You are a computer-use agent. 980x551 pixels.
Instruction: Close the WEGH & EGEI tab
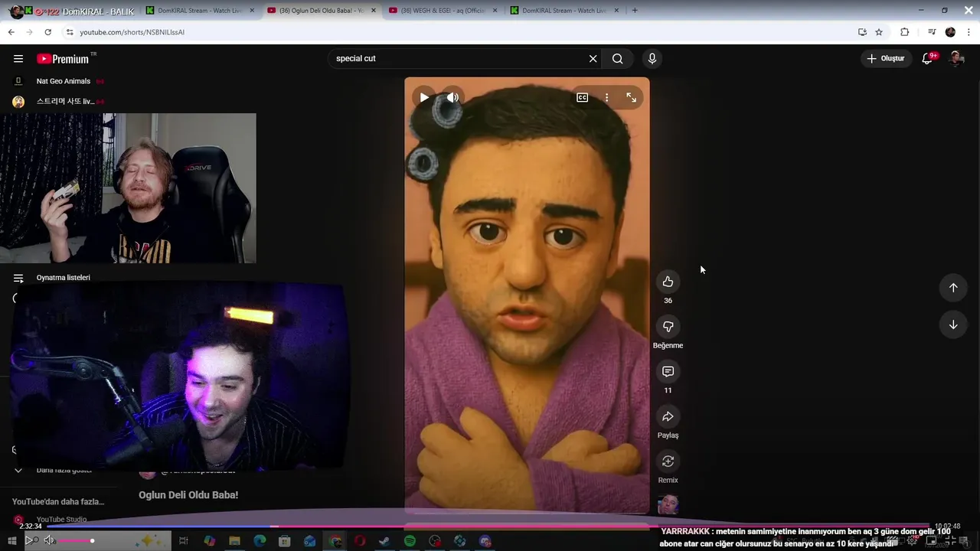pos(495,11)
